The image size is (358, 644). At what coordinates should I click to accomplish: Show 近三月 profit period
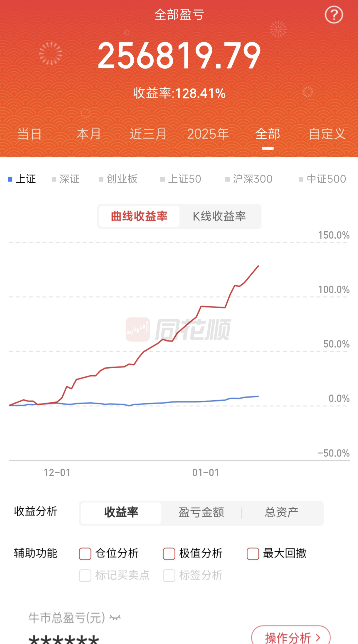tap(148, 134)
